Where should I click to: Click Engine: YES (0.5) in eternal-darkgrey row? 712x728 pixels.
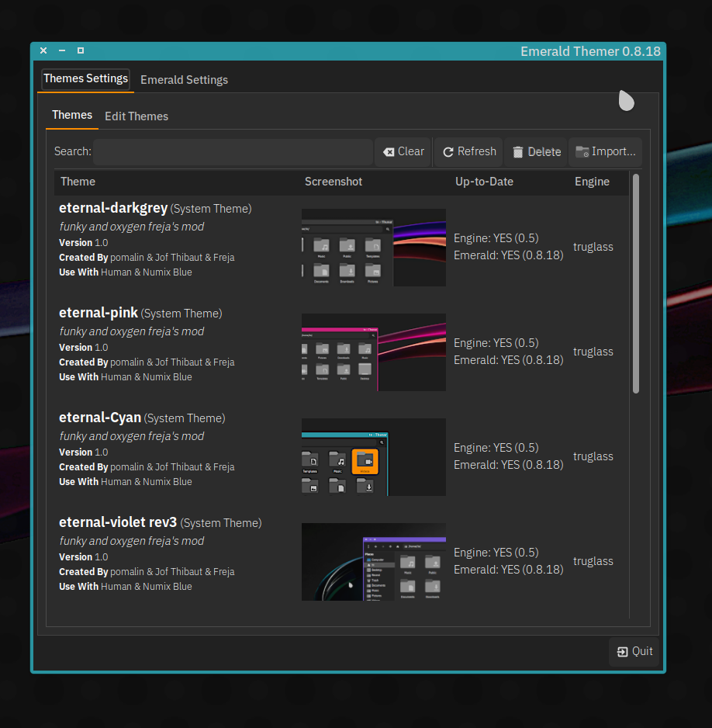[496, 238]
